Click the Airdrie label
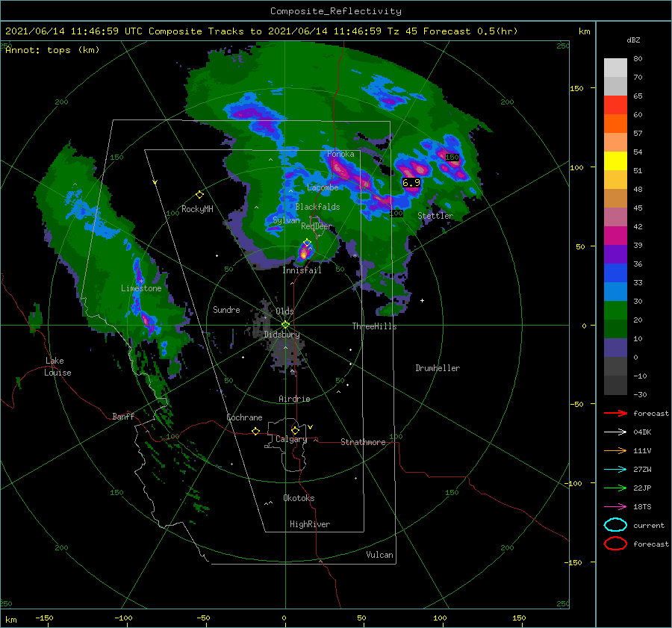This screenshot has width=672, height=628. [x=294, y=399]
